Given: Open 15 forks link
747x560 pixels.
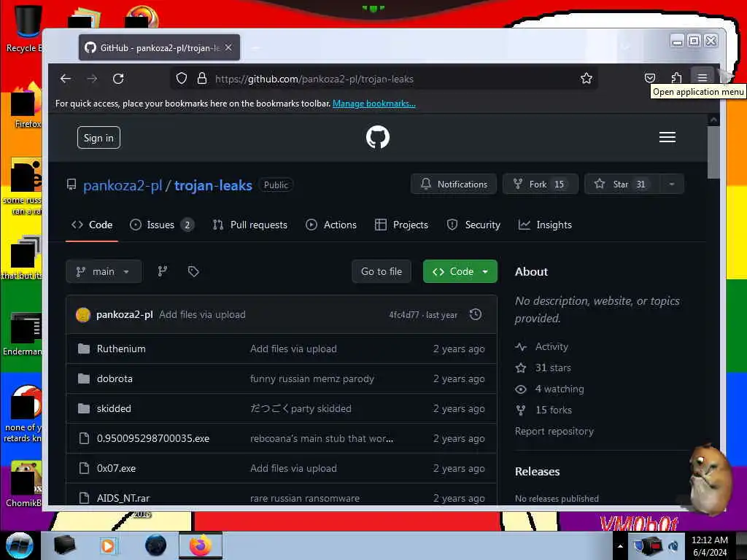Looking at the screenshot, I should (553, 410).
